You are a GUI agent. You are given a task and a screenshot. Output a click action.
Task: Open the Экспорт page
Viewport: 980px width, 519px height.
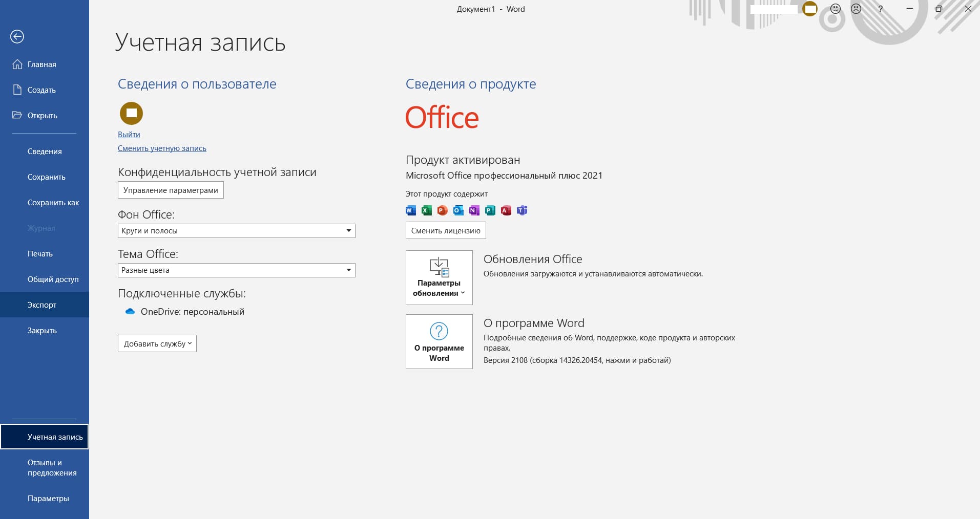[x=45, y=305]
